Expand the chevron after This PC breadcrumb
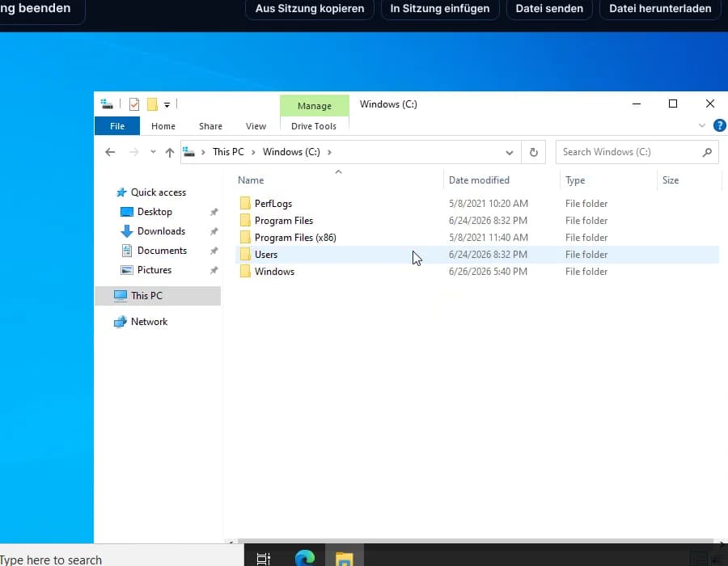Image resolution: width=728 pixels, height=566 pixels. (x=253, y=152)
